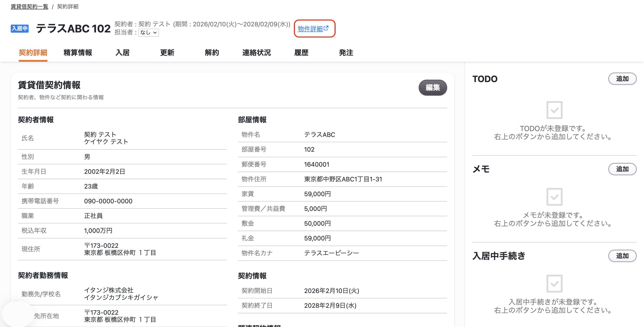Click the 管理費 value 5,000円
The image size is (644, 327).
[x=316, y=208]
